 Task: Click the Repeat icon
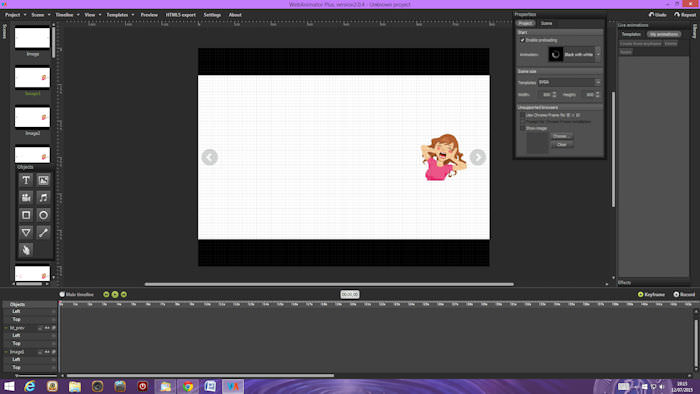(677, 15)
